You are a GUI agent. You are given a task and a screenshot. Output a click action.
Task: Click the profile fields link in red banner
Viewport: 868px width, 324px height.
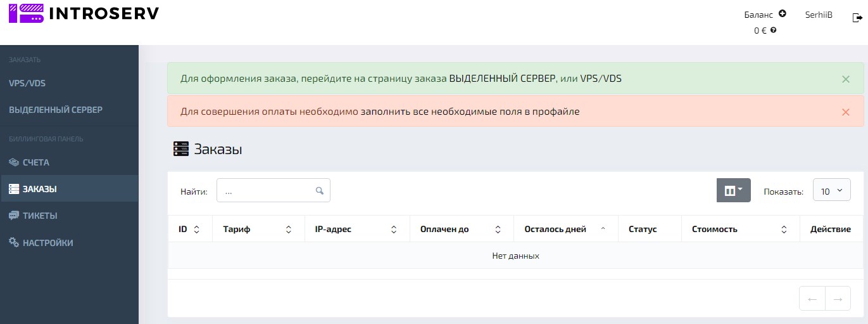[x=470, y=112]
